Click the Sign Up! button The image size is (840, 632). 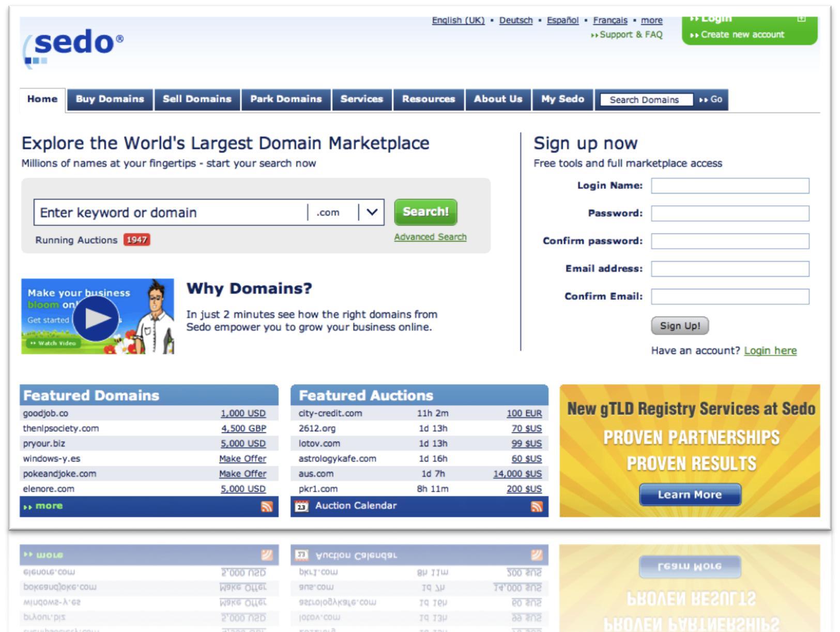(x=680, y=326)
